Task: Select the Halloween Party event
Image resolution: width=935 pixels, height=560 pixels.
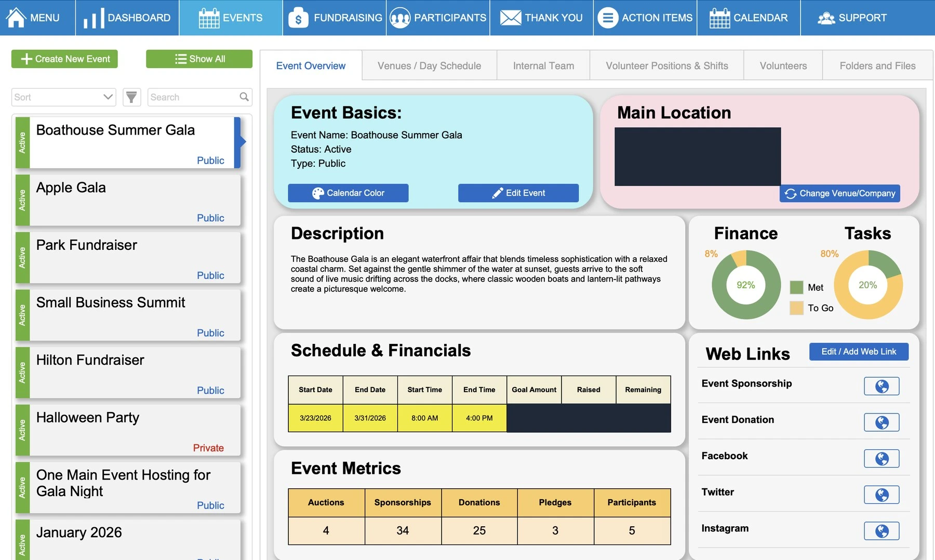Action: coord(128,430)
